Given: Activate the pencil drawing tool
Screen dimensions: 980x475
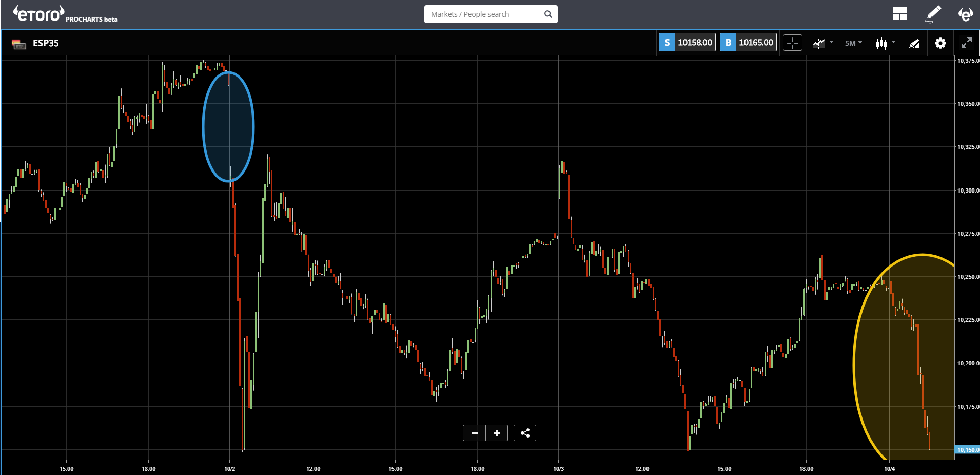Looking at the screenshot, I should click(x=933, y=14).
